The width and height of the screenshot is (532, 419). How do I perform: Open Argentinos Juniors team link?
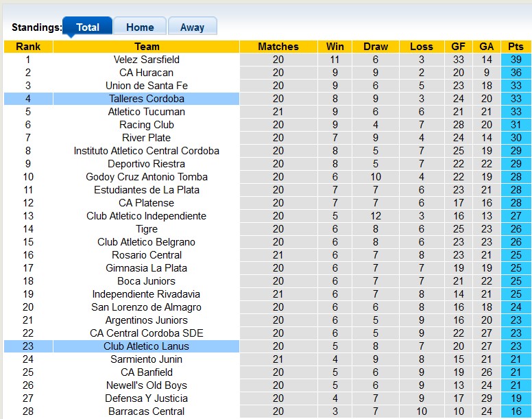click(147, 320)
